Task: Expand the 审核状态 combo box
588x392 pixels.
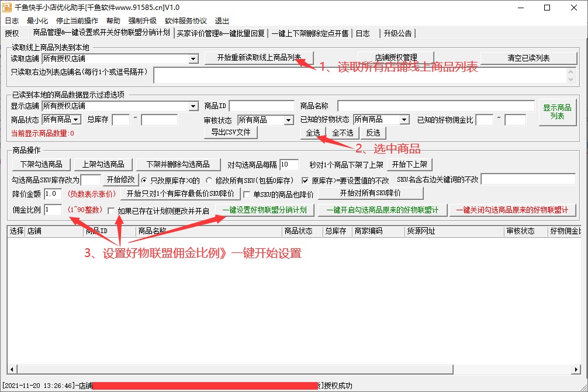Action: coord(288,120)
